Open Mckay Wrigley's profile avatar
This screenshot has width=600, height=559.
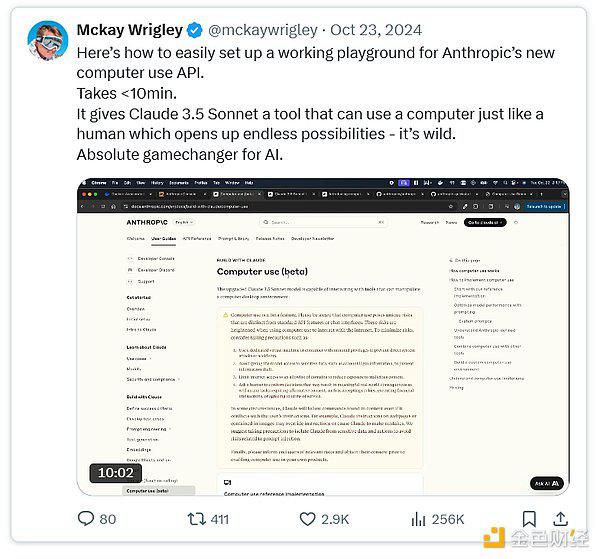point(48,41)
